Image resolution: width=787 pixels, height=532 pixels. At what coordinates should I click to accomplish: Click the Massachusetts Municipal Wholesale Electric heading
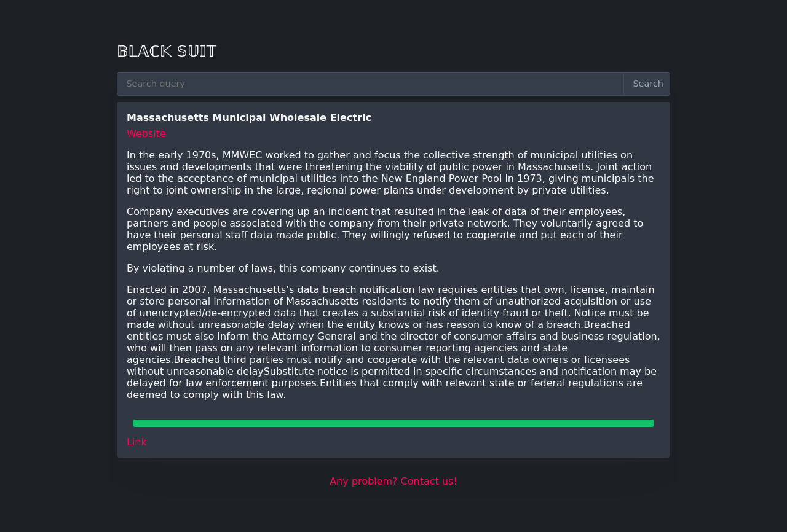(249, 118)
